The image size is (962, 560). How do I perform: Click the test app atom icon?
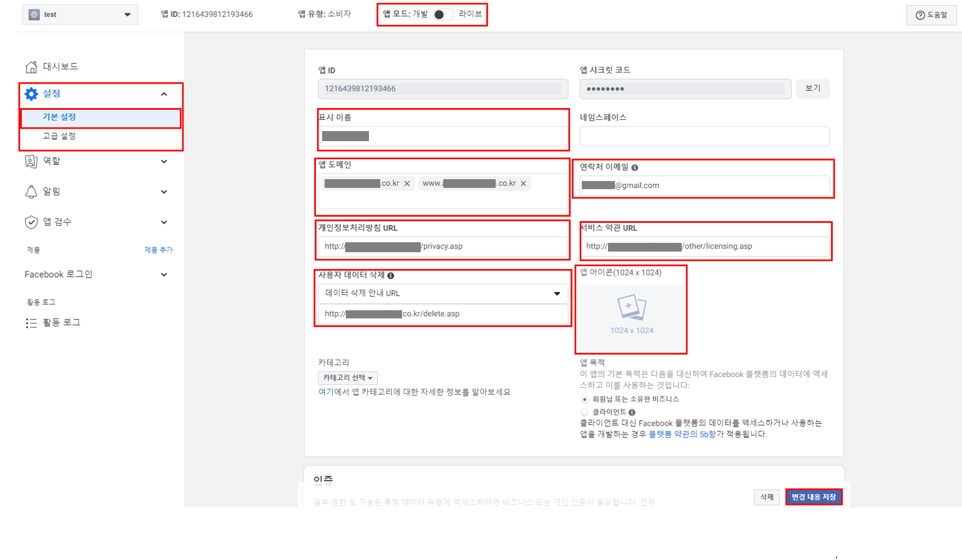pyautogui.click(x=34, y=14)
